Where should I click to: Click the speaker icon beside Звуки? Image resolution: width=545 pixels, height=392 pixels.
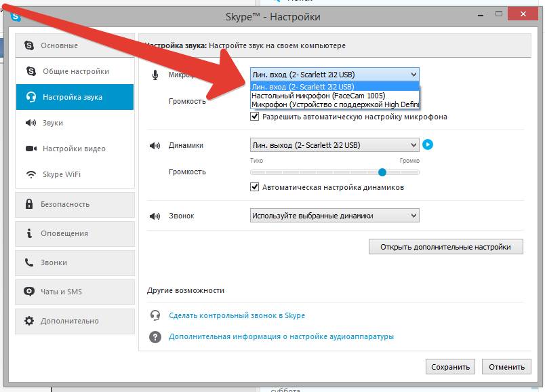31,123
